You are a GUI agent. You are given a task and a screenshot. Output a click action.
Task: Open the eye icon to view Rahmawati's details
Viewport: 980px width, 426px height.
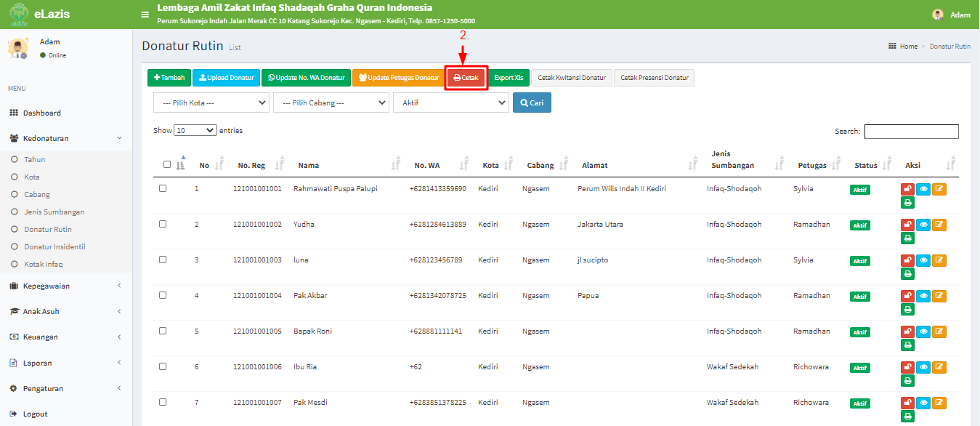click(923, 188)
